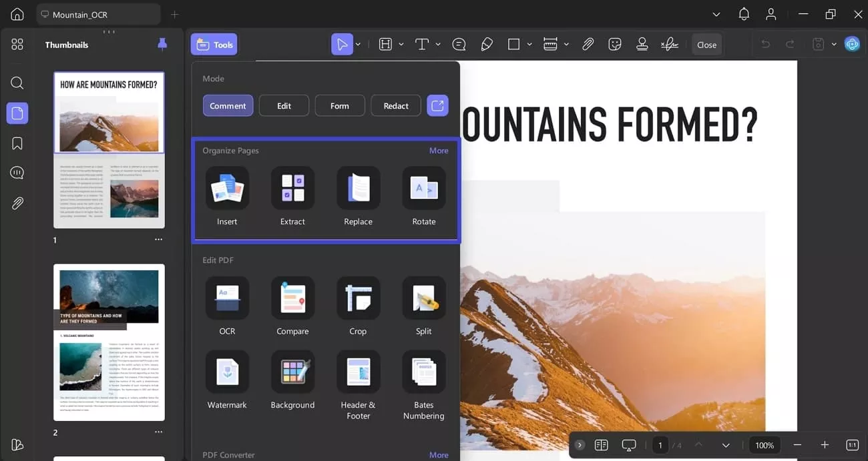868x461 pixels.
Task: Select the Highlighter pen tool
Action: pyautogui.click(x=486, y=43)
